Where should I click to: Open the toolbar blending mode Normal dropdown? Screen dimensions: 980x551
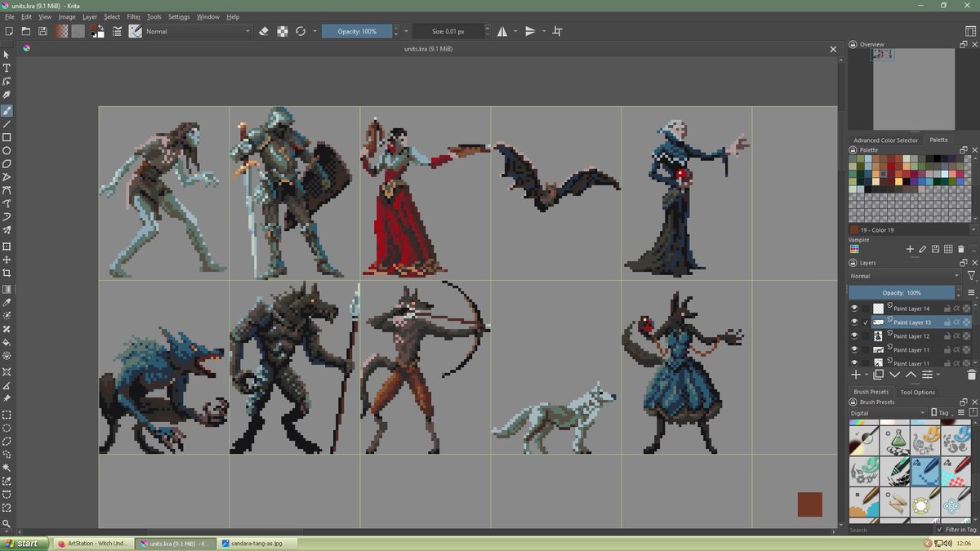pyautogui.click(x=198, y=31)
